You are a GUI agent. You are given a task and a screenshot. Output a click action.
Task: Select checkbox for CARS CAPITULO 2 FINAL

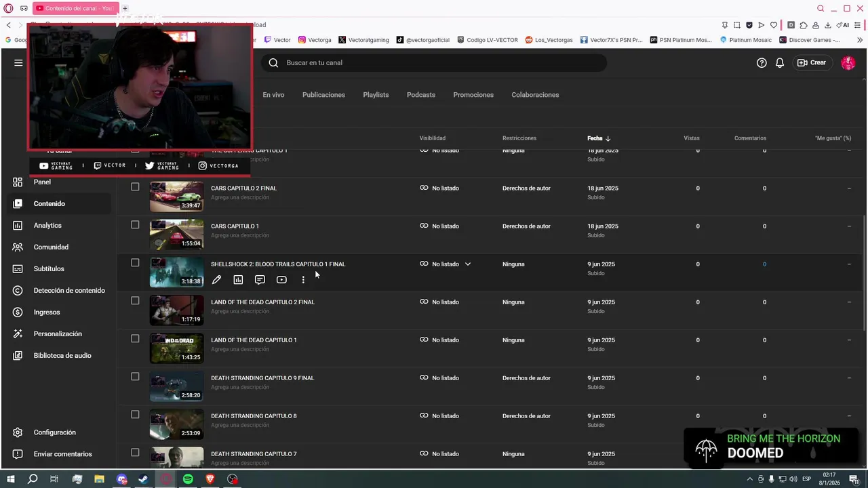click(x=135, y=187)
